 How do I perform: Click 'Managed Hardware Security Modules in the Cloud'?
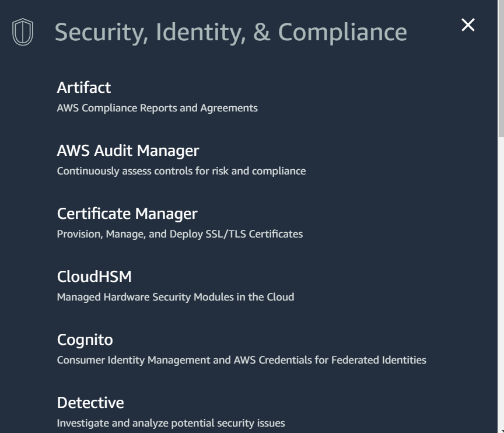click(176, 297)
